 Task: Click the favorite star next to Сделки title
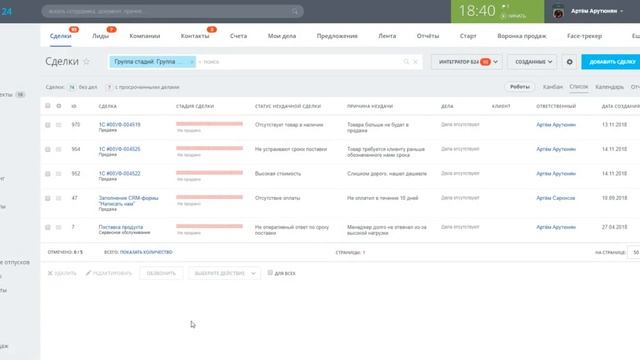(86, 62)
